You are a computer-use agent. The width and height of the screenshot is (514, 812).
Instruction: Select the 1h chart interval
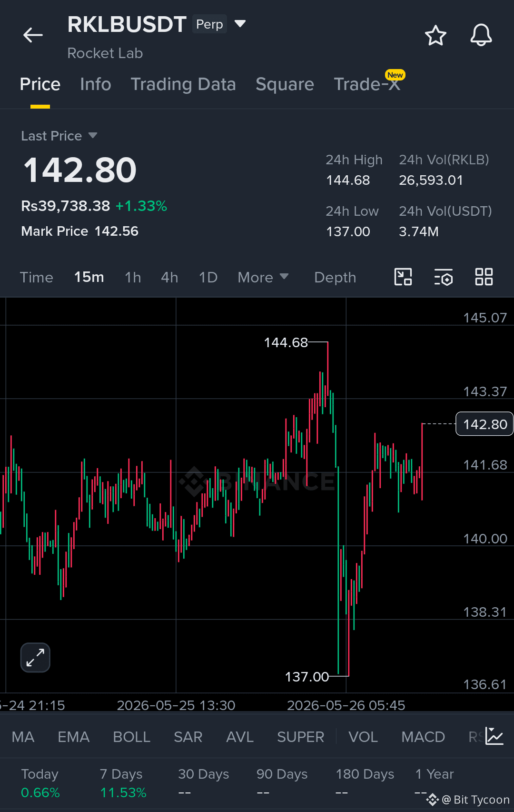(x=133, y=277)
